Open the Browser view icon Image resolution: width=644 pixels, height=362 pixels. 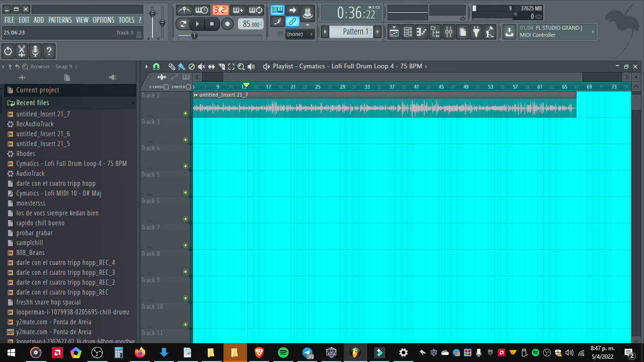pyautogui.click(x=435, y=32)
